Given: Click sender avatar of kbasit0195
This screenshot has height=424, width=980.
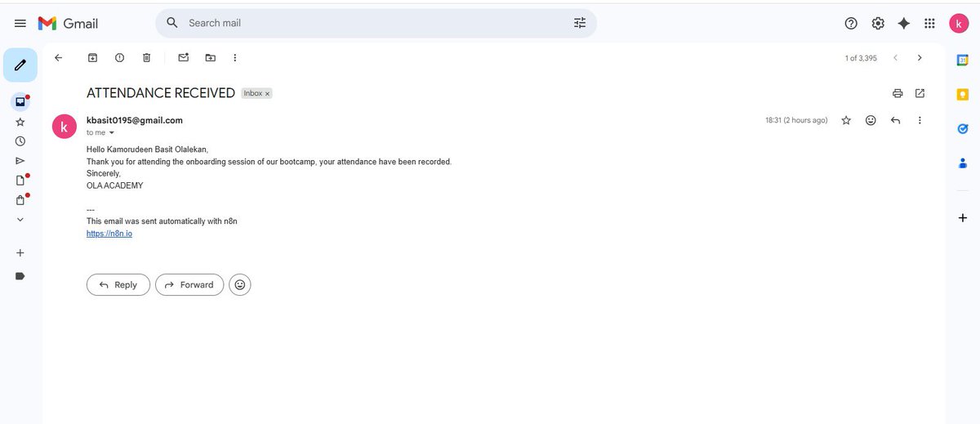Looking at the screenshot, I should click(64, 126).
